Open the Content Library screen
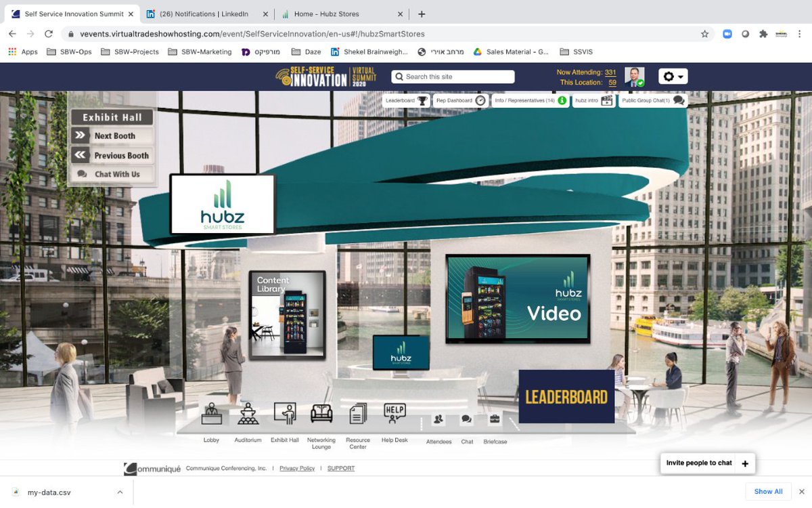The width and height of the screenshot is (812, 508). click(287, 315)
